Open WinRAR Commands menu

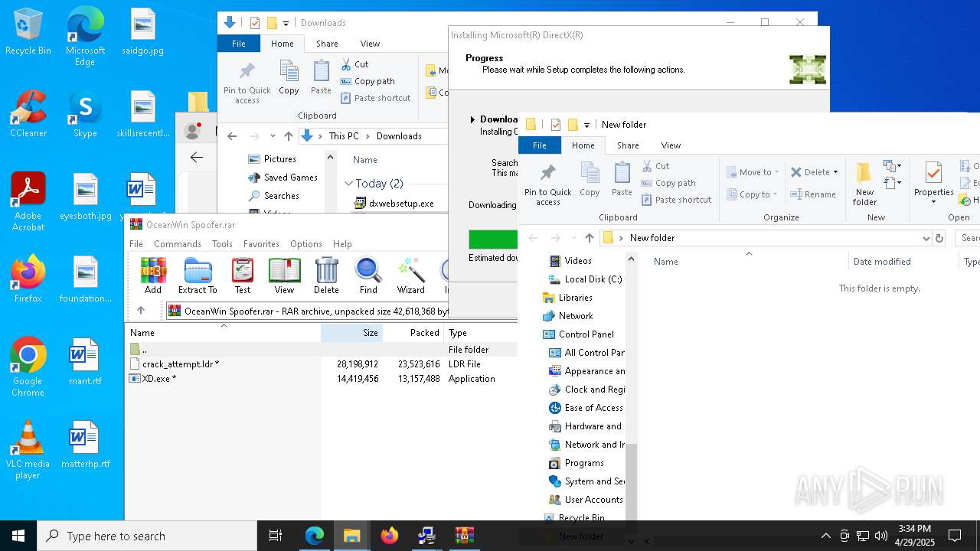177,244
